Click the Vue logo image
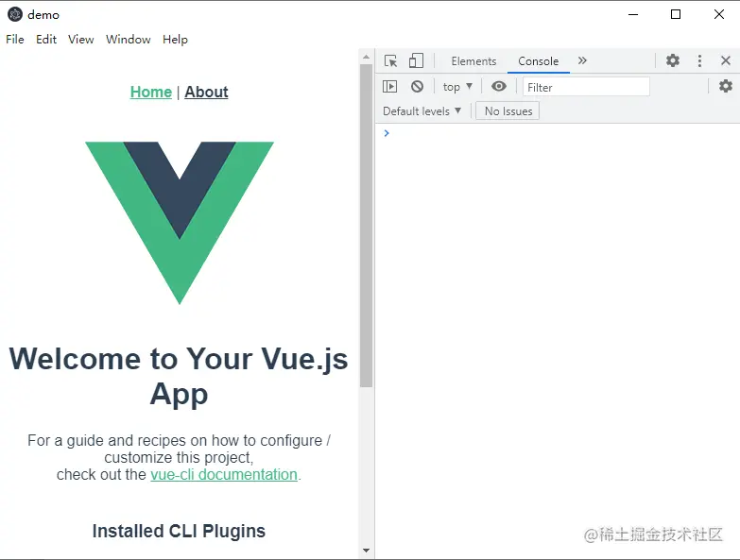 [x=180, y=223]
